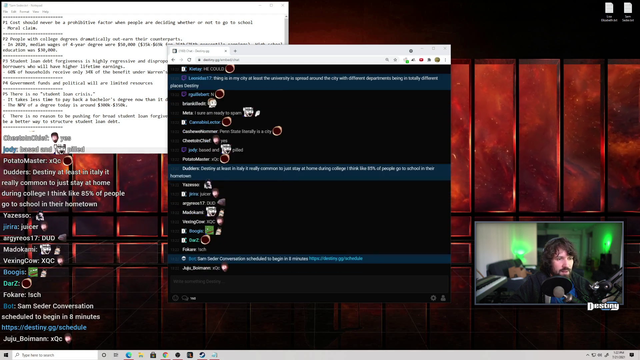
Task: Click the webcam feed thumbnail
Action: pyautogui.click(x=549, y=263)
